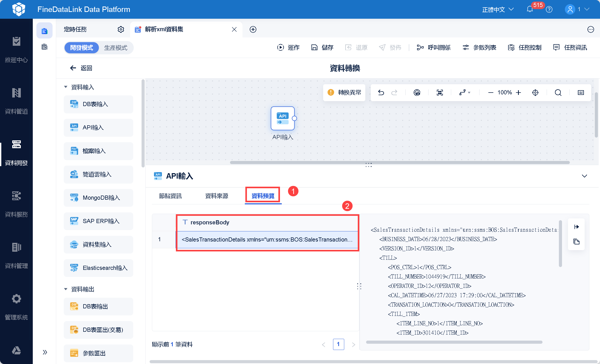Click the settings gear next to 定時任務

pyautogui.click(x=121, y=29)
